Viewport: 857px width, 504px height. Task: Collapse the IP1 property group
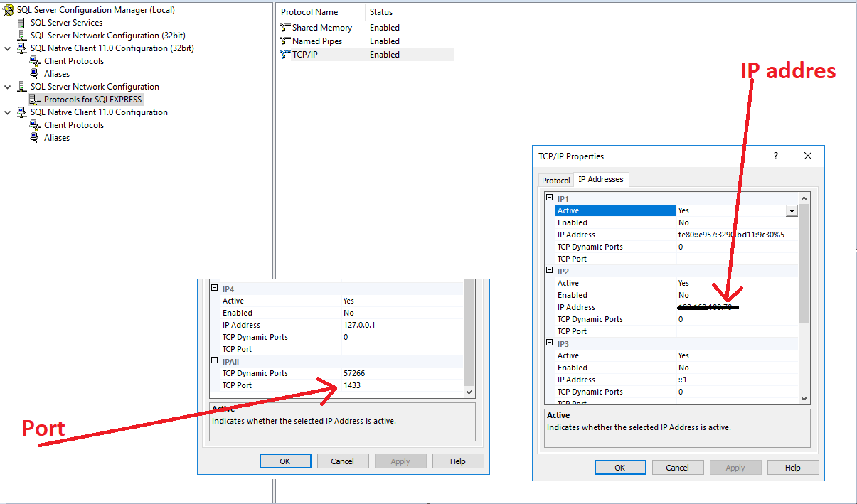pos(549,198)
